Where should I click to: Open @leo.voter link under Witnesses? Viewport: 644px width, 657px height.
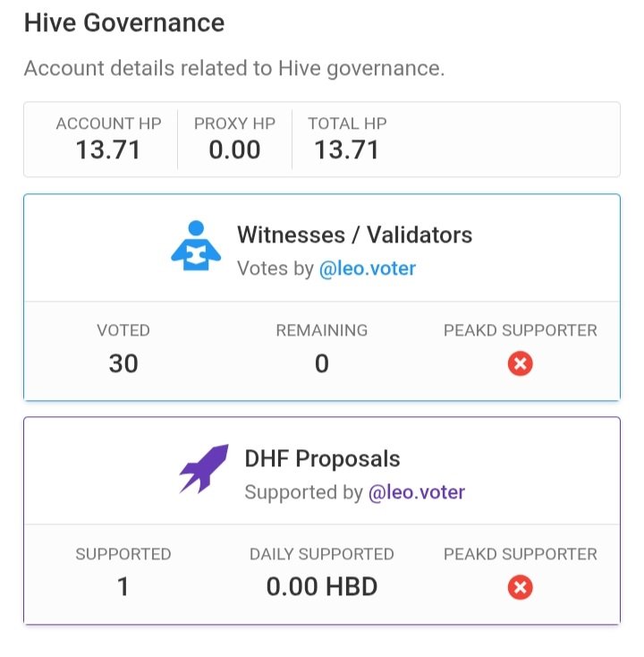point(368,269)
